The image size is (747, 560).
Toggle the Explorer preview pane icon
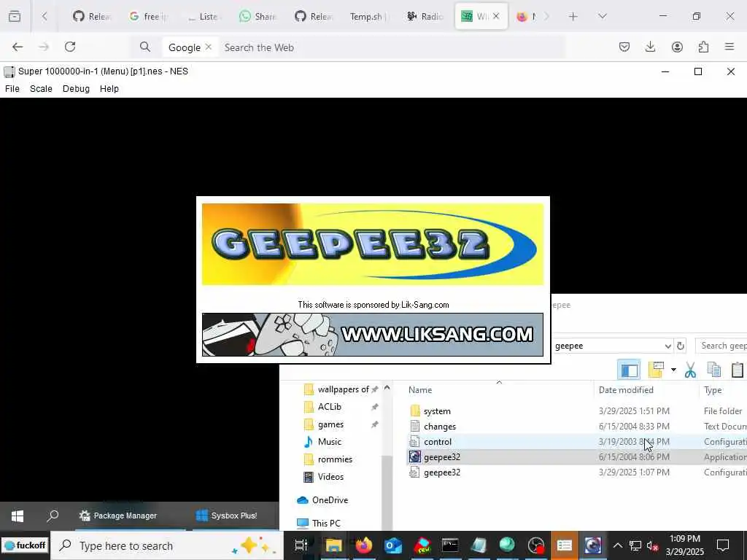pos(629,370)
